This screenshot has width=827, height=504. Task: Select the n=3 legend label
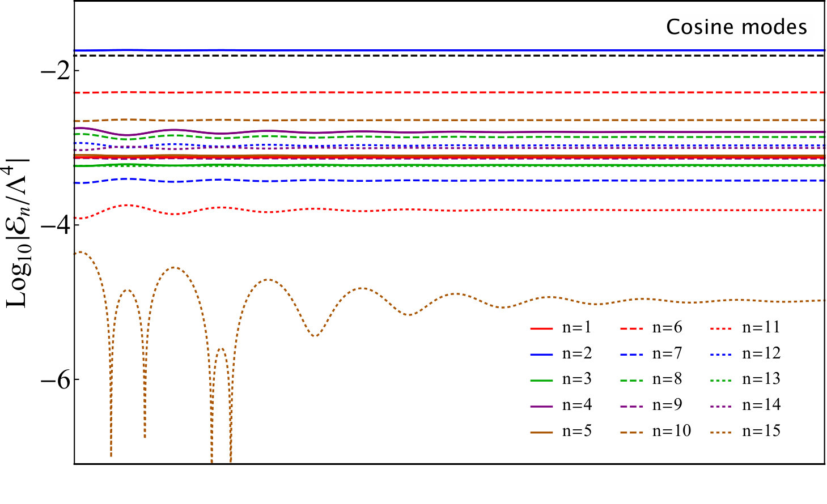pyautogui.click(x=577, y=379)
